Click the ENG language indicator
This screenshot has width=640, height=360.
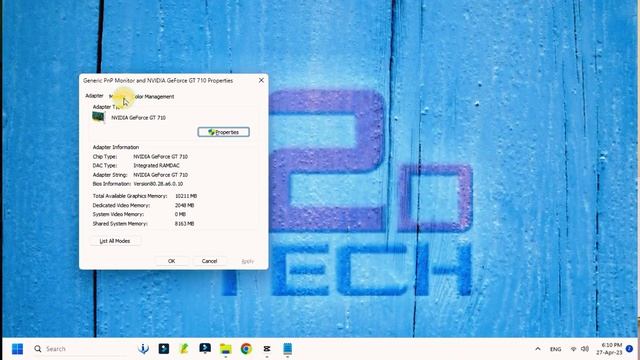pyautogui.click(x=556, y=349)
